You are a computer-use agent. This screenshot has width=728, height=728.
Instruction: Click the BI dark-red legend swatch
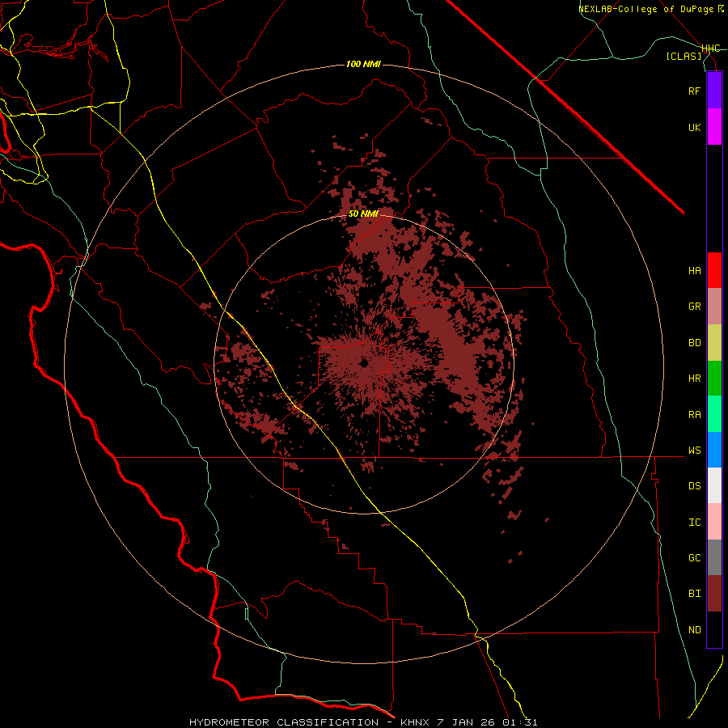(x=714, y=594)
